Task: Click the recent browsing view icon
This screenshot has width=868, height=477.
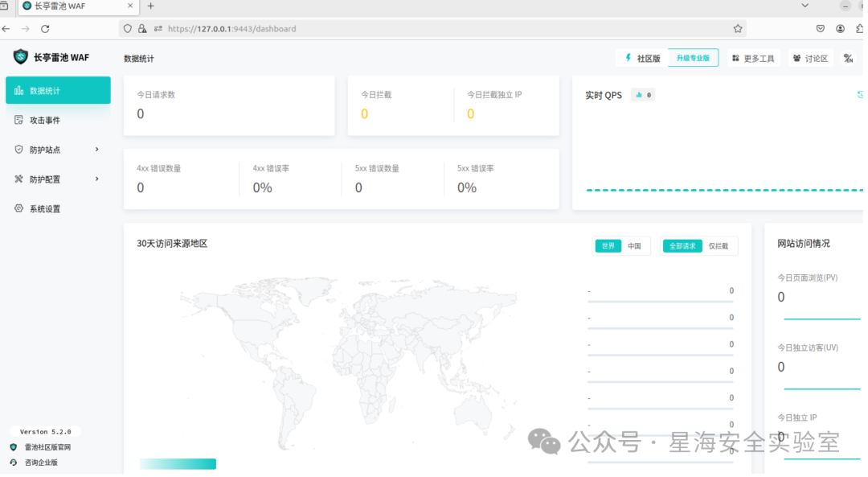Action: (4, 6)
